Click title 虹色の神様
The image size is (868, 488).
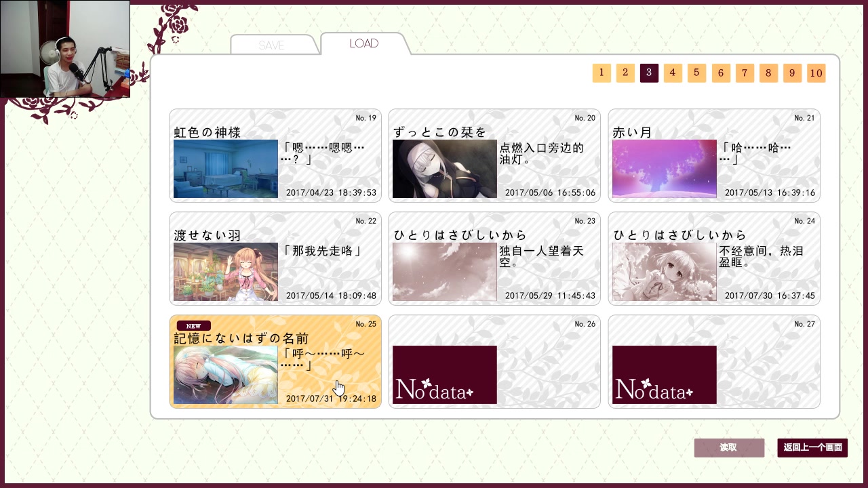point(208,132)
